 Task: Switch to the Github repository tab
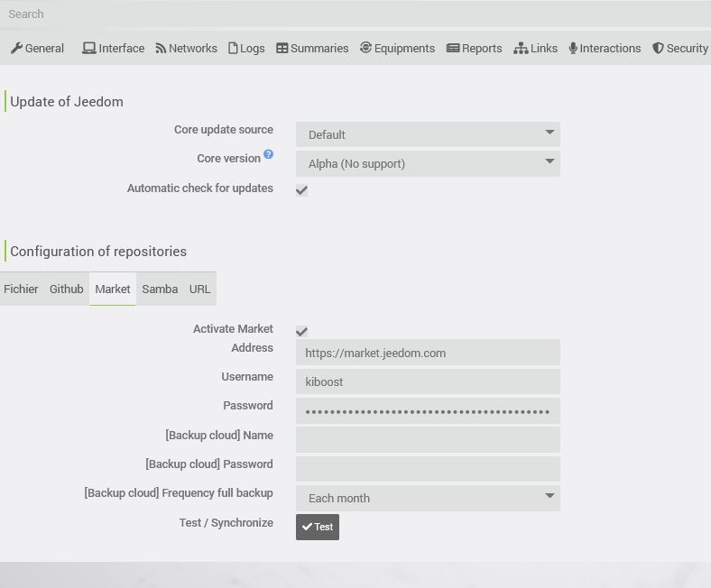(66, 289)
